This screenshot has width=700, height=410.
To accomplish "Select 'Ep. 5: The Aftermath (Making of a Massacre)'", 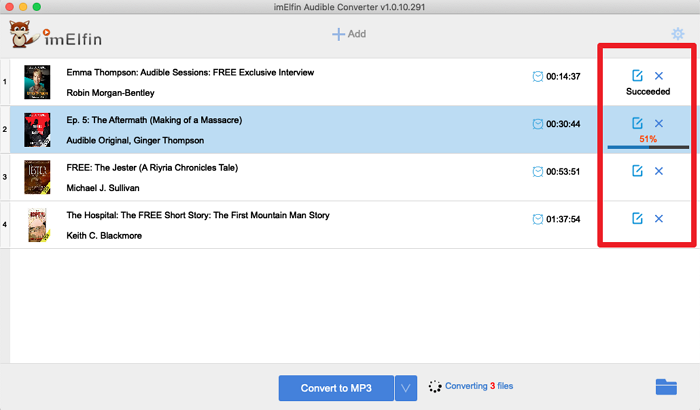I will (154, 120).
